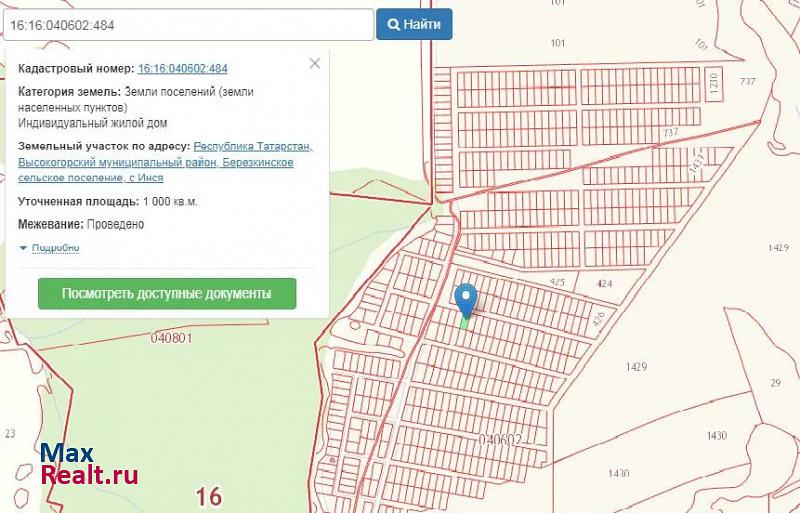
Task: Click the blue location pin marker
Action: point(466,299)
